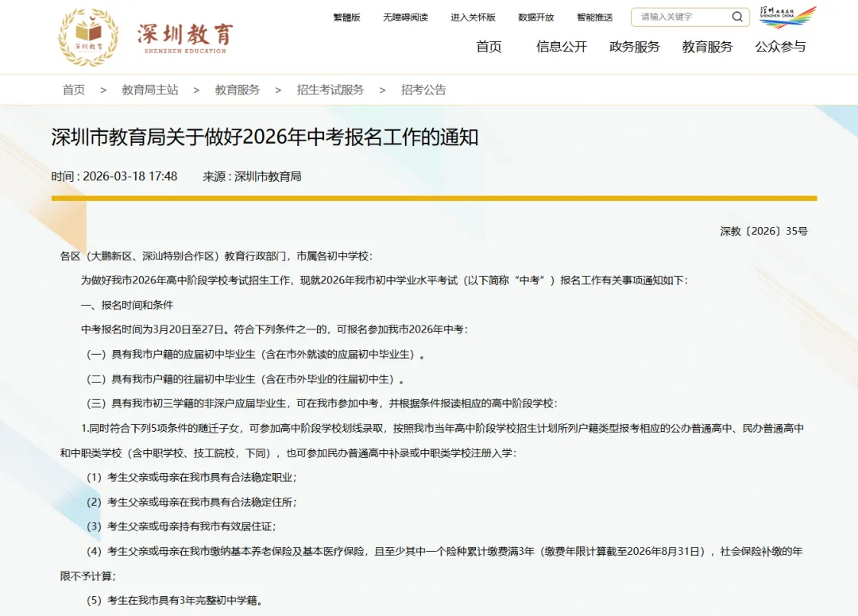Click the Shenzhen Education emblem logo
Screen dimensions: 858x616
coord(88,37)
